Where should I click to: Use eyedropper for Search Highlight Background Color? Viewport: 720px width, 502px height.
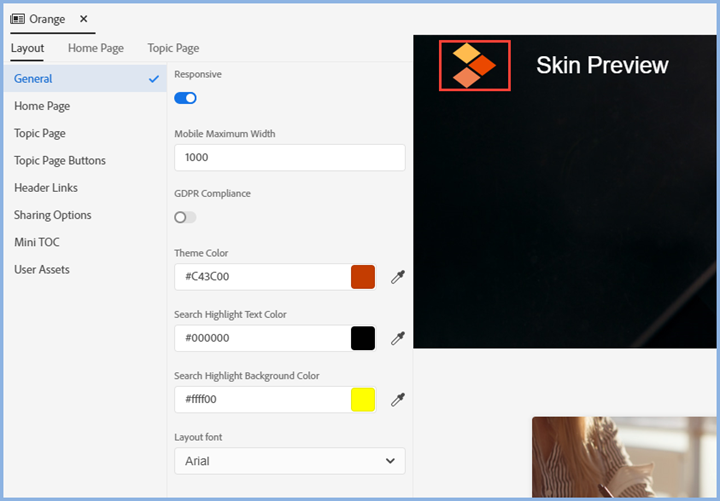point(397,400)
